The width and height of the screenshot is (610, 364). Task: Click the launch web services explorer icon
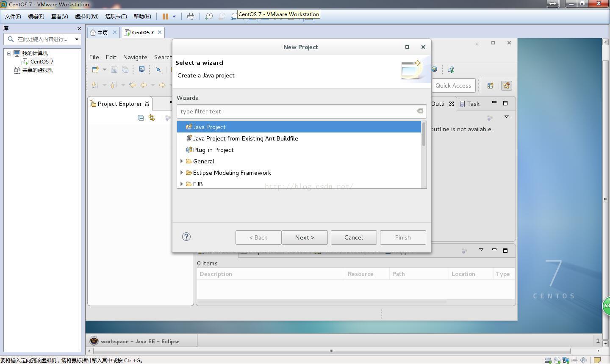click(x=451, y=69)
